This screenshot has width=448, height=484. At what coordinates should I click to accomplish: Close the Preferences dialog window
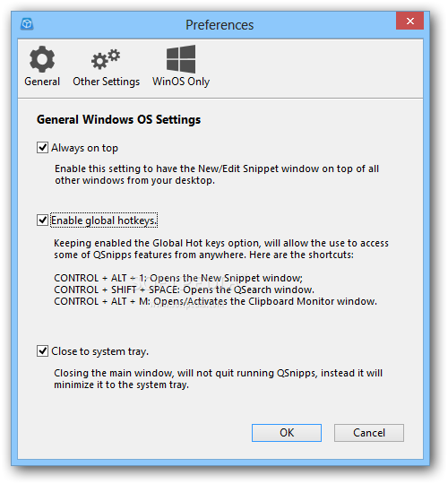(409, 21)
